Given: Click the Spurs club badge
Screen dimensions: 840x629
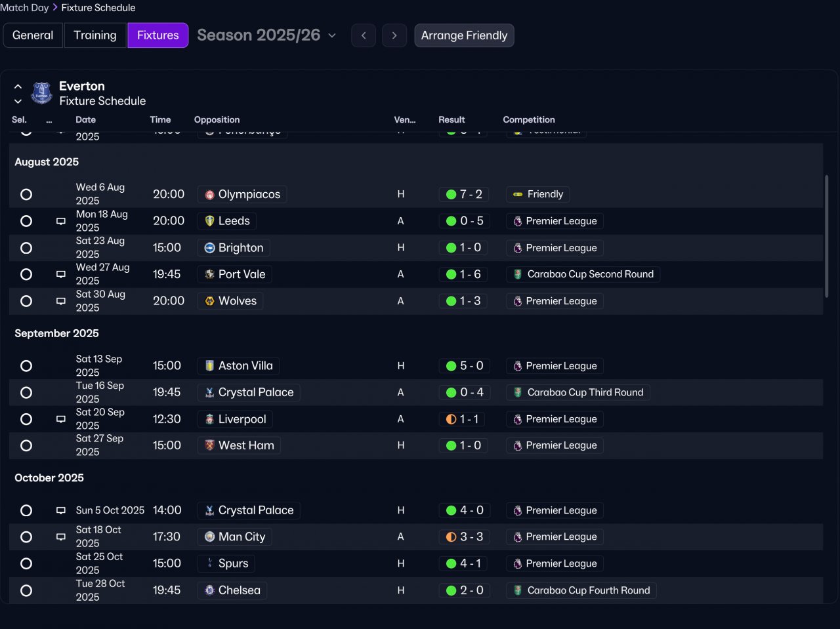Looking at the screenshot, I should [x=209, y=563].
